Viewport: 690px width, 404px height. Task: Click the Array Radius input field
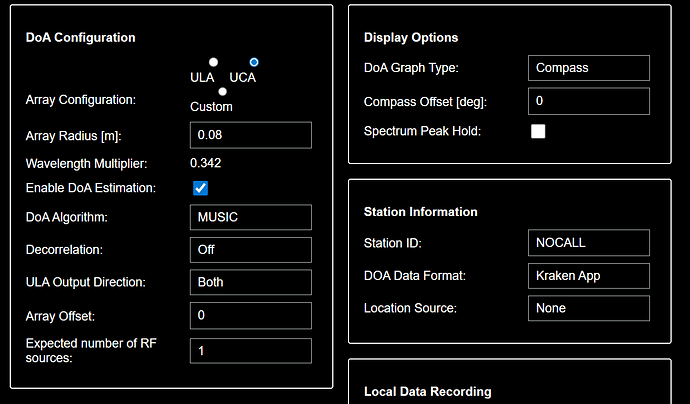tap(250, 135)
